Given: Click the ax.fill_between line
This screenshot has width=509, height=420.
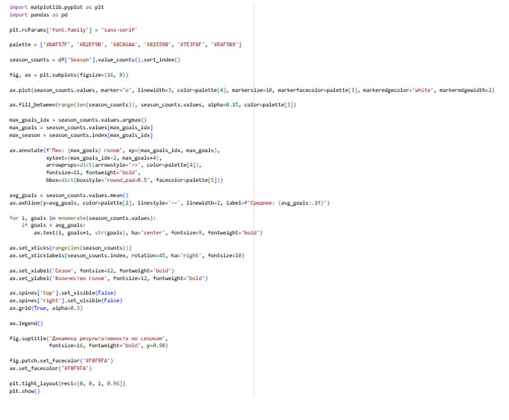Looking at the screenshot, I should (x=153, y=105).
